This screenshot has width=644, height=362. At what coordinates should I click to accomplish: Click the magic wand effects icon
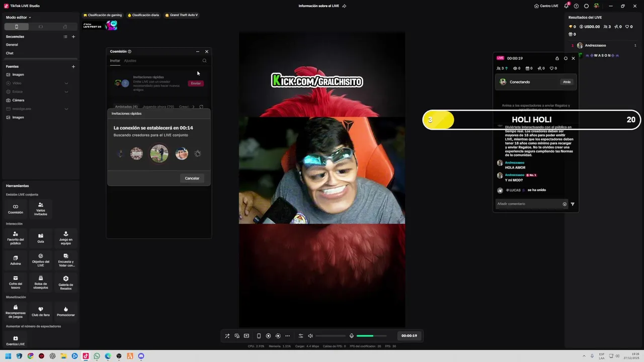coord(227,336)
